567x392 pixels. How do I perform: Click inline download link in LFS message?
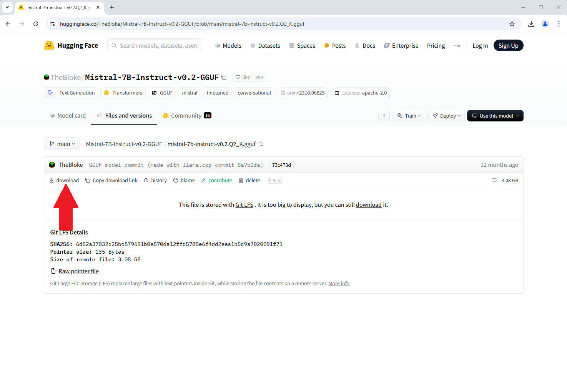369,205
